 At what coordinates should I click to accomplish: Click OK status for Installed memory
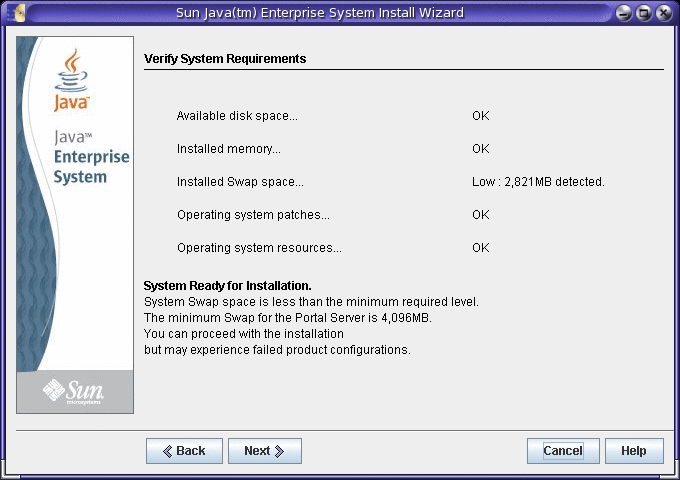(x=481, y=149)
